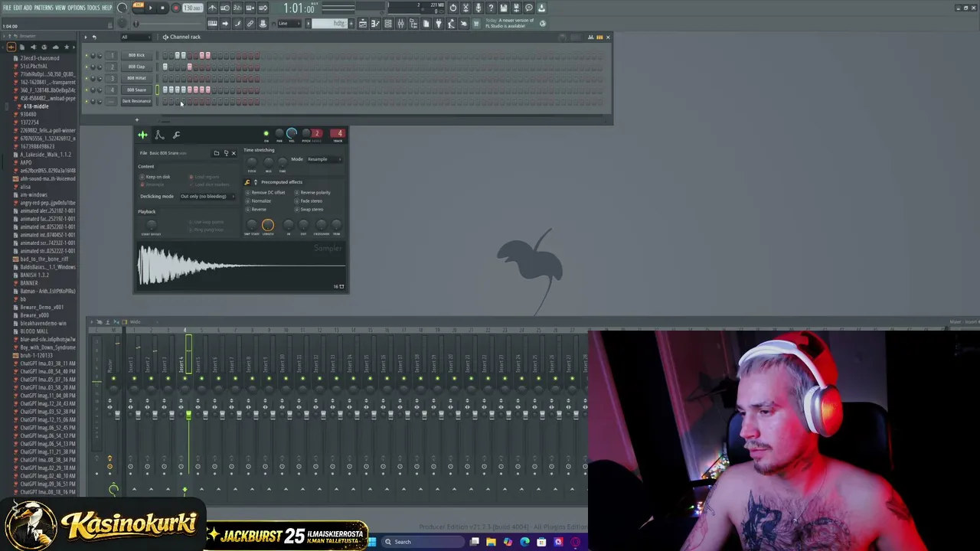Image resolution: width=980 pixels, height=551 pixels.
Task: Open the piano roll view icon
Action: point(375,24)
